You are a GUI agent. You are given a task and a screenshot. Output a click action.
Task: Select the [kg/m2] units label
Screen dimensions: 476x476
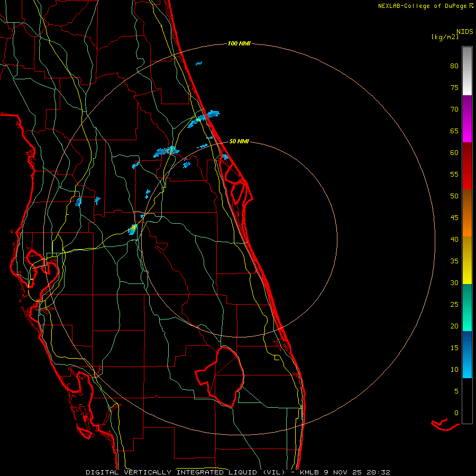tap(445, 37)
